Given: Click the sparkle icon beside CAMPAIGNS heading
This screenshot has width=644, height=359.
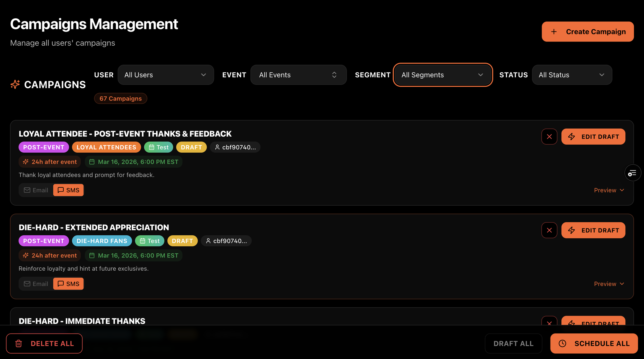Looking at the screenshot, I should tap(15, 85).
